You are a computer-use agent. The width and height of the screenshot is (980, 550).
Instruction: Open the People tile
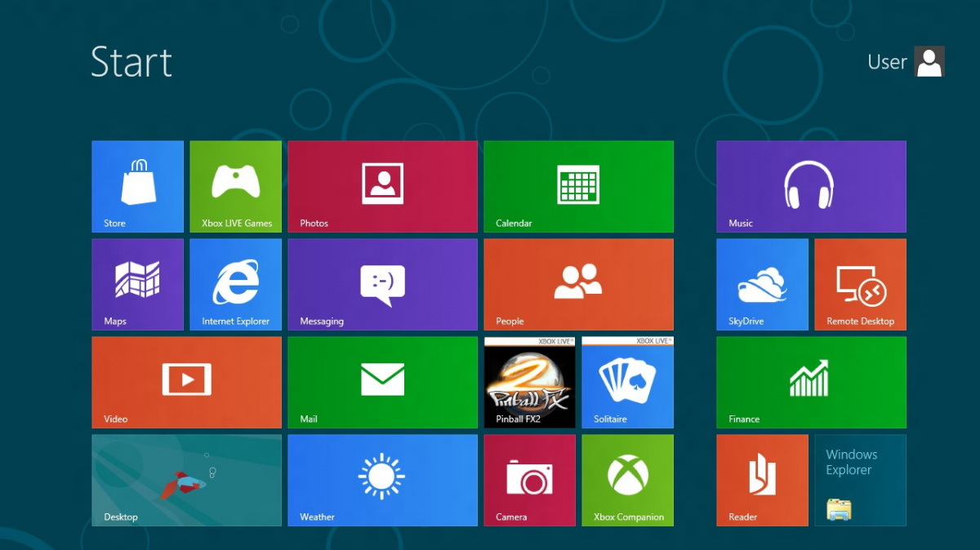click(x=578, y=284)
